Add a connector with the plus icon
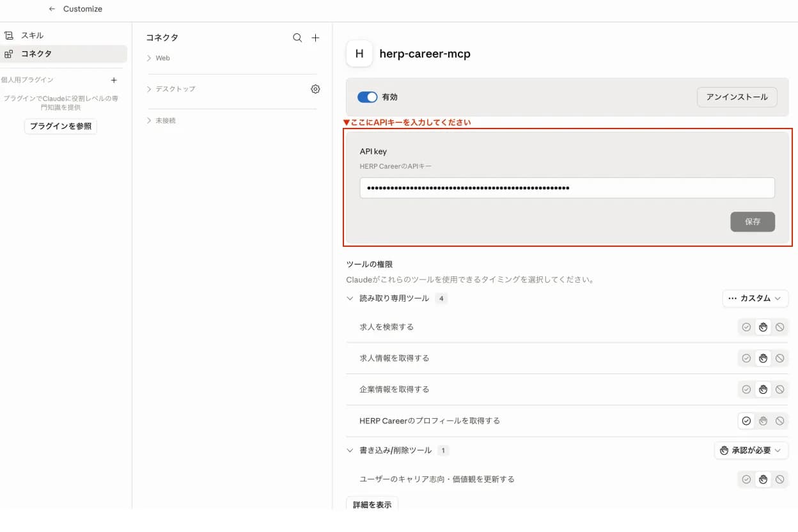 pyautogui.click(x=315, y=38)
